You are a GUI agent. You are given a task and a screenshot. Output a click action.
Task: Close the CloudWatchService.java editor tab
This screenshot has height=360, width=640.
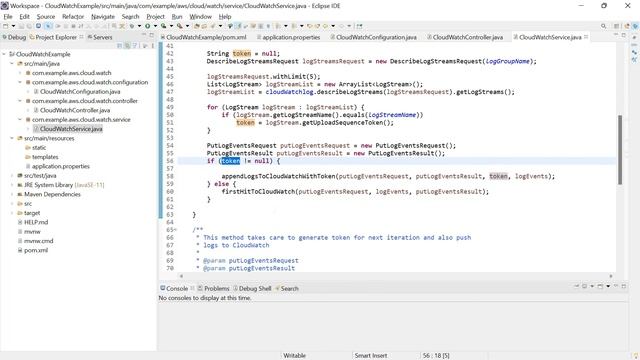586,37
